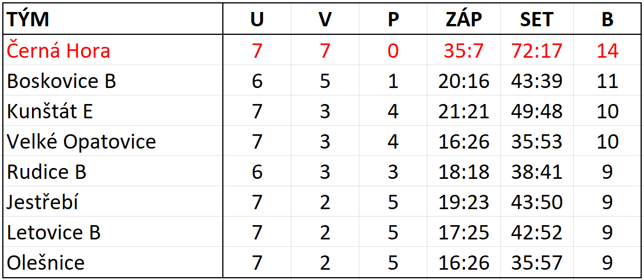Select Černá Hora's 72:17 set score

point(537,51)
